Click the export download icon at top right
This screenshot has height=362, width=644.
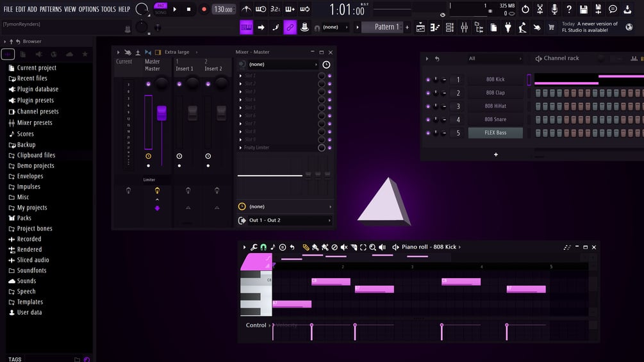click(x=627, y=9)
